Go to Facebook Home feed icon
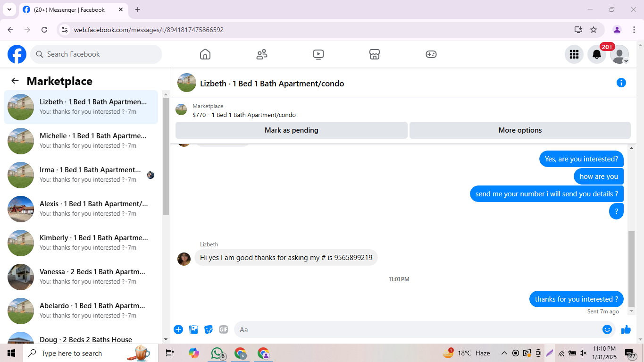The image size is (644, 362). pyautogui.click(x=205, y=54)
